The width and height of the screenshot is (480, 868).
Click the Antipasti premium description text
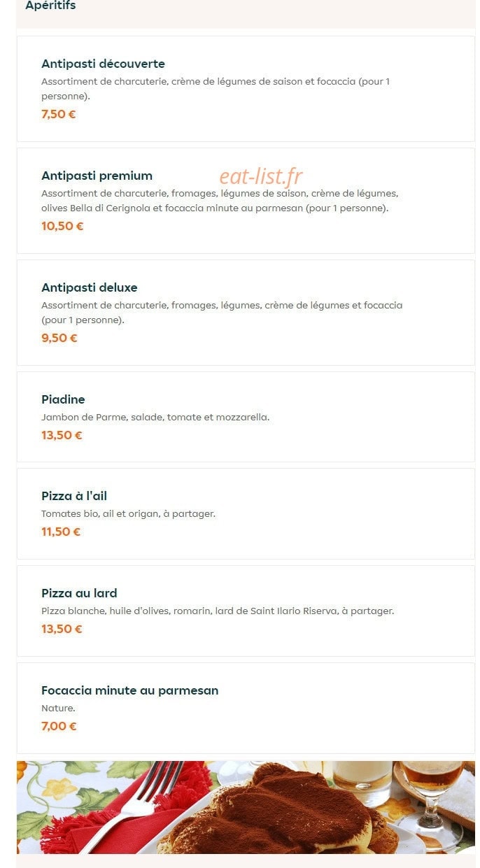[x=220, y=201]
